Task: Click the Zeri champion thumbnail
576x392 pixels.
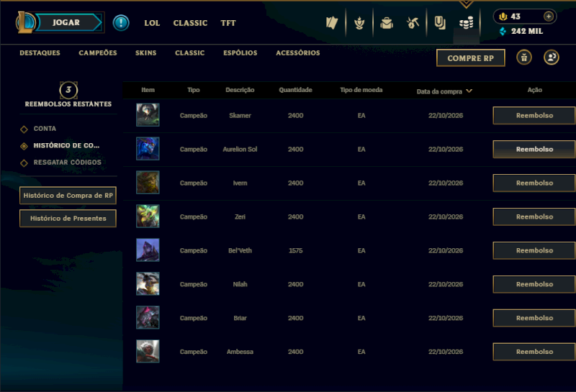Action: click(x=148, y=216)
